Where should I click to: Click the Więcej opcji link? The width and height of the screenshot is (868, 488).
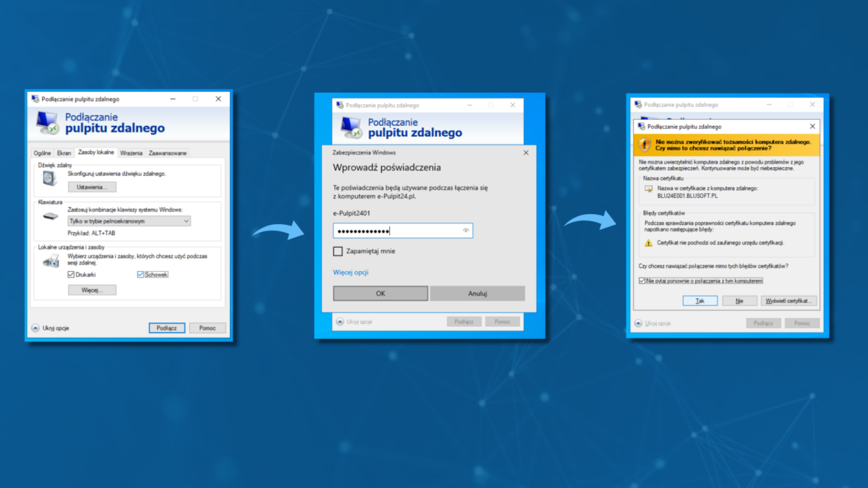351,273
